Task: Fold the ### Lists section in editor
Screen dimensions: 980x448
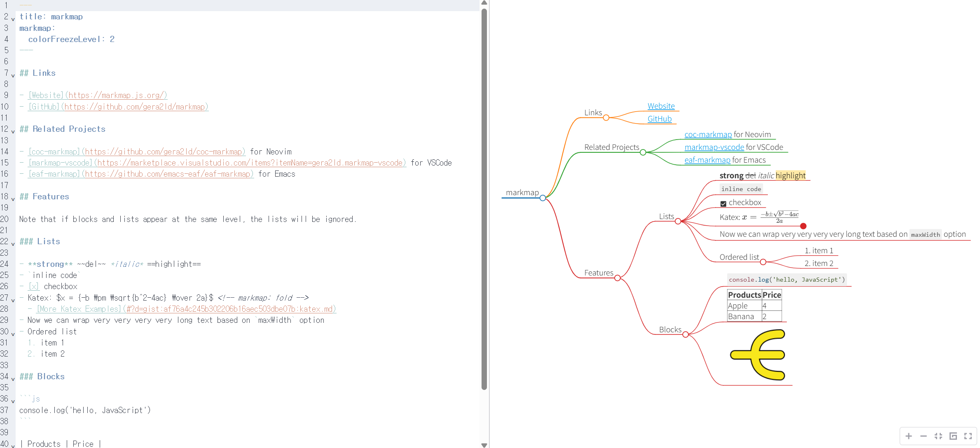Action: tap(13, 244)
